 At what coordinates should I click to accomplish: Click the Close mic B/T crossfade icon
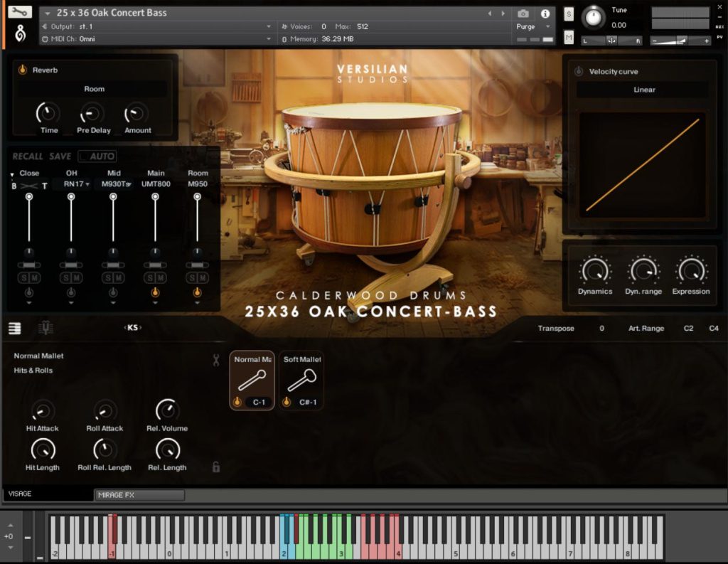28,186
